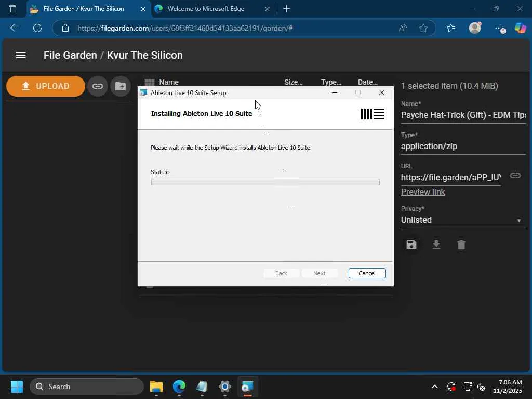This screenshot has height=399, width=532.
Task: Switch to File Garden browser tab
Action: (84, 9)
